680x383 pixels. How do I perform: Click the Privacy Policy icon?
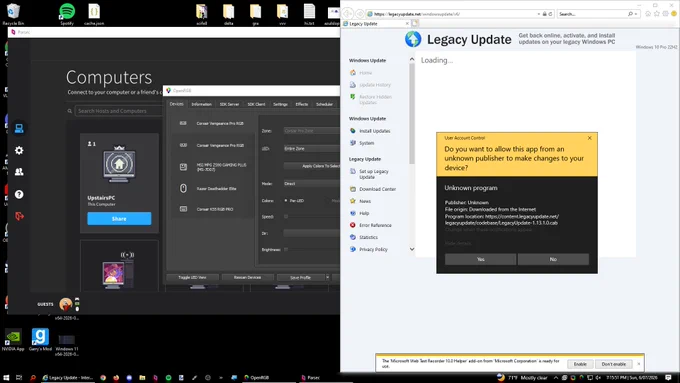(x=353, y=249)
